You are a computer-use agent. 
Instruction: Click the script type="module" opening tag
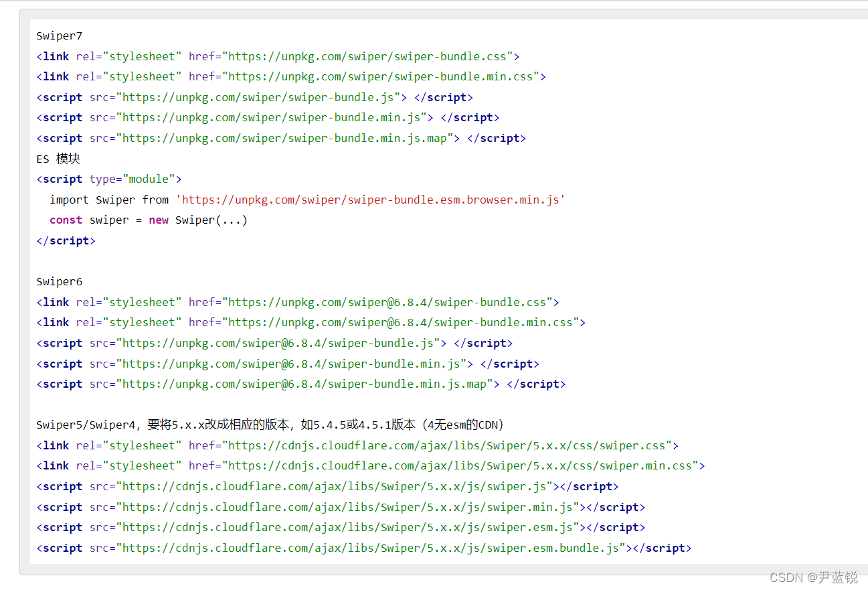click(x=109, y=179)
